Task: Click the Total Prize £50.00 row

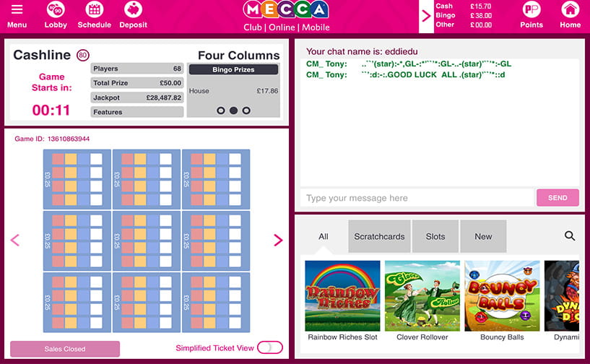Action: [137, 83]
